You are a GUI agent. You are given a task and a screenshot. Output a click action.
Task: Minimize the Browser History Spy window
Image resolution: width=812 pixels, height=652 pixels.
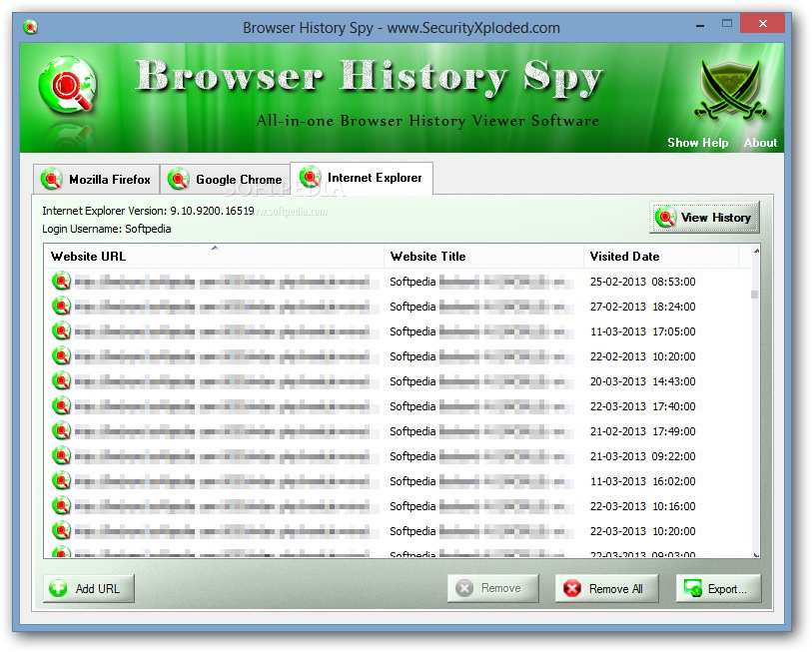(700, 25)
